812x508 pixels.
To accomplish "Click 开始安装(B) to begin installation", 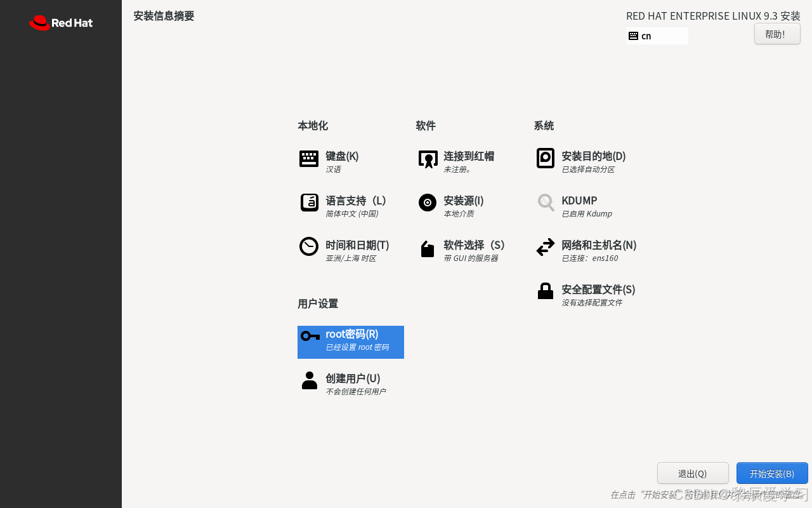I will point(772,474).
